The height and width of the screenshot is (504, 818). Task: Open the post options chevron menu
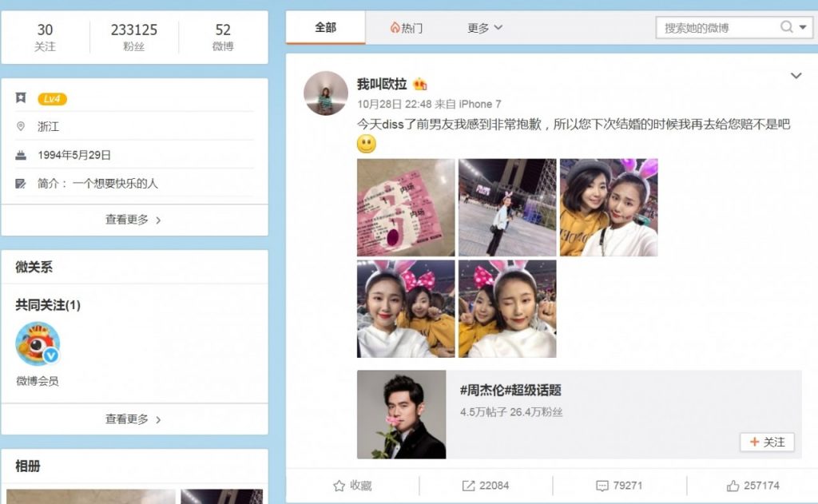(796, 76)
